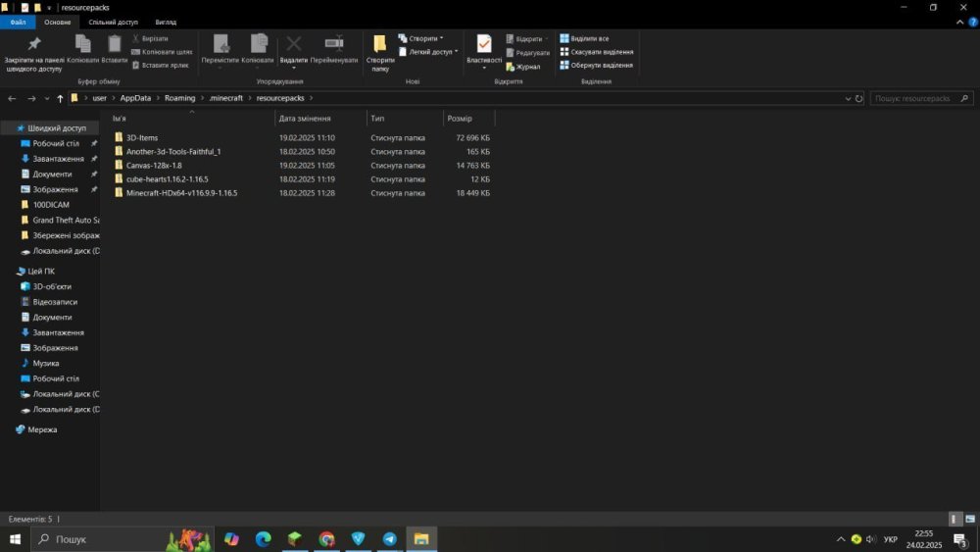This screenshot has height=552, width=980.
Task: Switch to Share (Спільний доступ) tab
Action: pos(113,22)
